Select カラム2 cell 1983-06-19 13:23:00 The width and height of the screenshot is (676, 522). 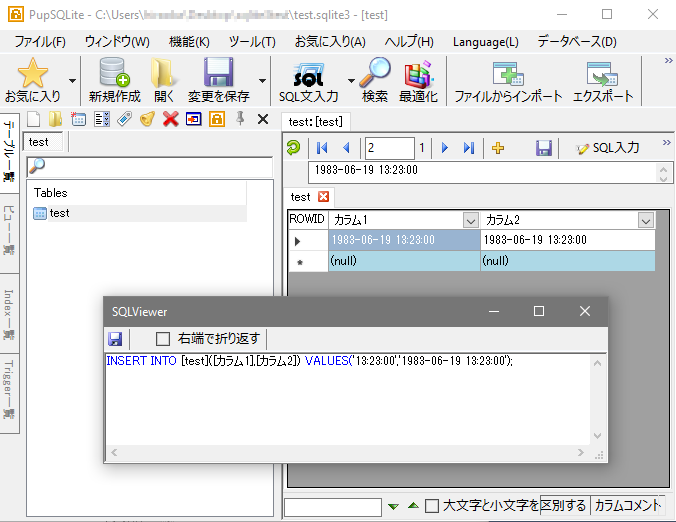[x=568, y=240]
